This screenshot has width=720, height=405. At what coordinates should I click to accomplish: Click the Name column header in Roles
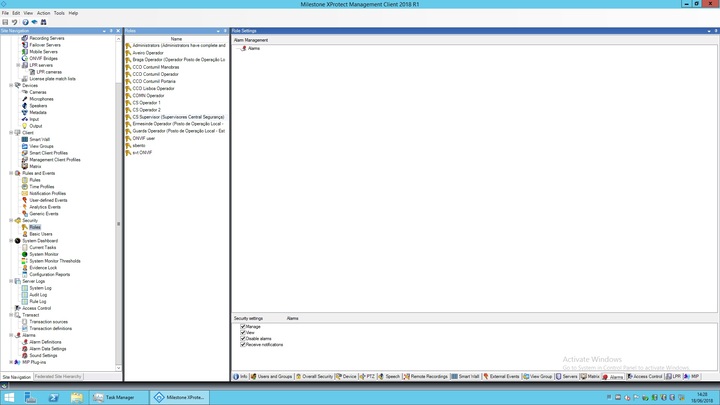pos(176,39)
